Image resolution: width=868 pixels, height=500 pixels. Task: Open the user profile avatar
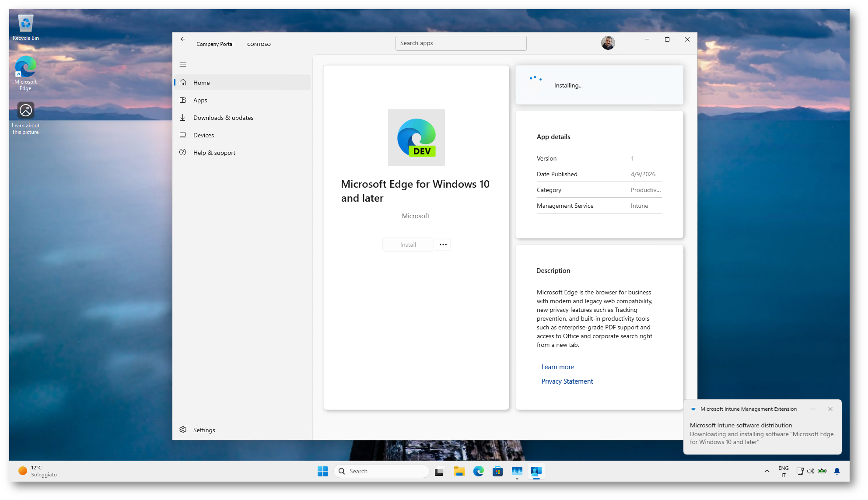tap(608, 43)
